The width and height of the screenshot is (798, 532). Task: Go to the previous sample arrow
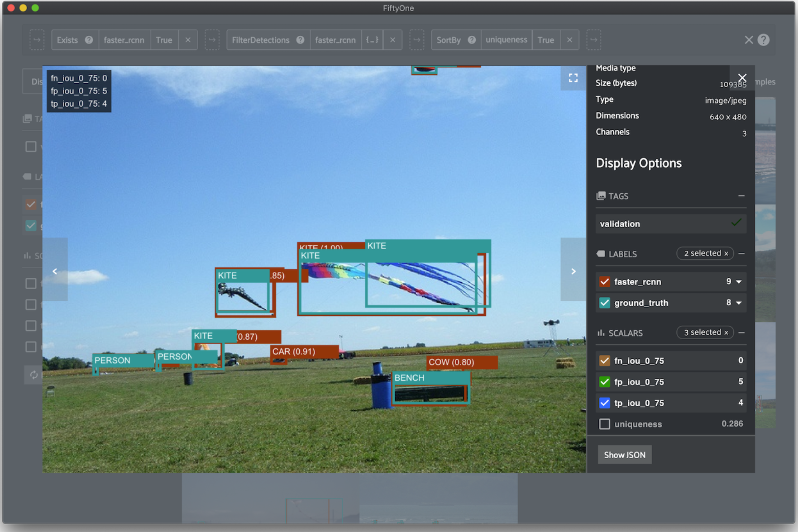click(55, 271)
